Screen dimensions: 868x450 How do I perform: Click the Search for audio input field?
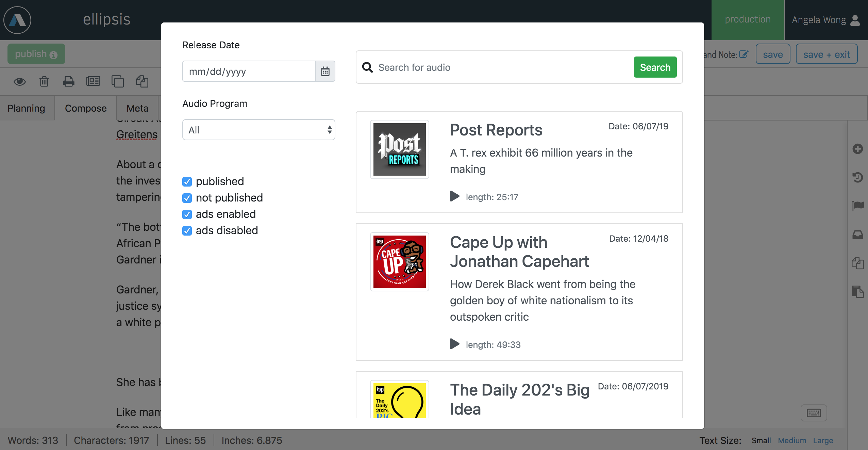[x=503, y=67]
